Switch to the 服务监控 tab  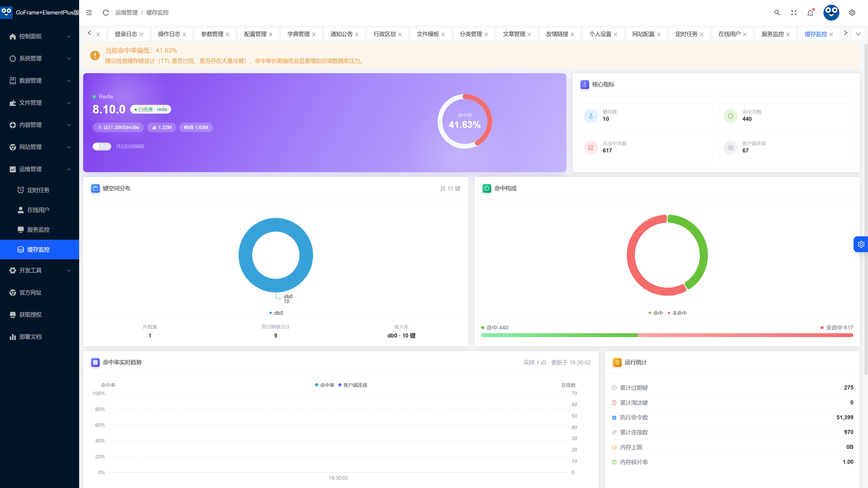click(x=772, y=34)
